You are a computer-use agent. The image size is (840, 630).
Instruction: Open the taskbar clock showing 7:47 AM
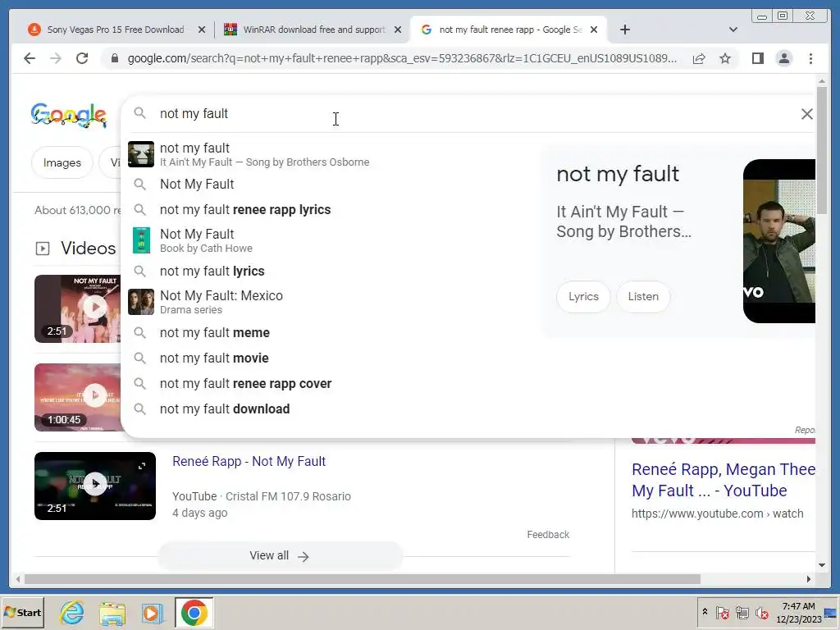(x=799, y=612)
